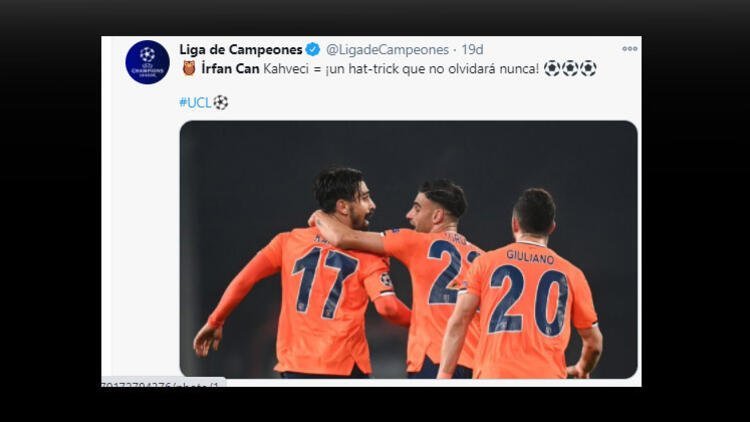Click the URL preview in the status bar
Screen dimensions: 750x422
163,383
